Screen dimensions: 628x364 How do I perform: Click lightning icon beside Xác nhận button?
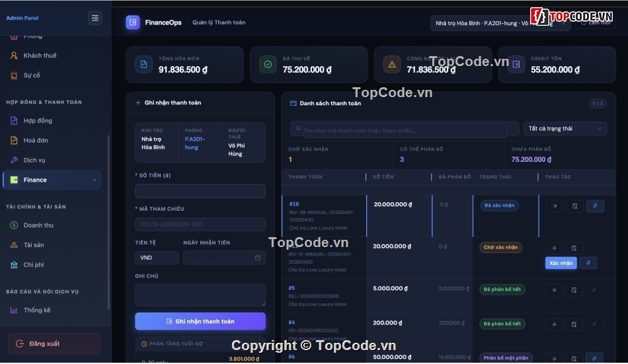[588, 263]
